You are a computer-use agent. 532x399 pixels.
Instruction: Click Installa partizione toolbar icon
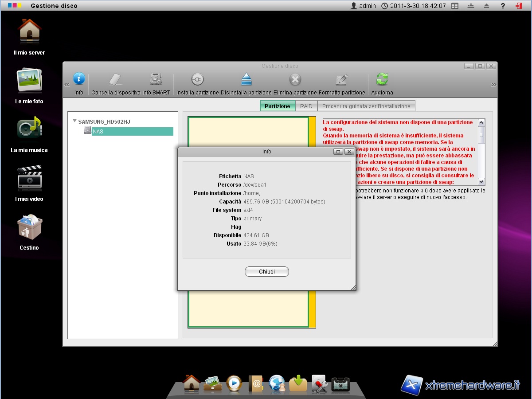(x=197, y=80)
